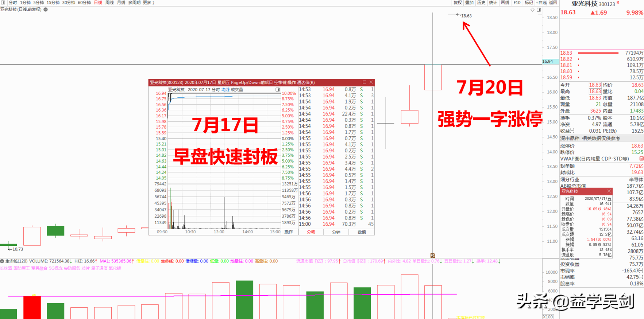
Task: Open VWAP图(日内均量 CDP-STD等) link
Action: 594,159
